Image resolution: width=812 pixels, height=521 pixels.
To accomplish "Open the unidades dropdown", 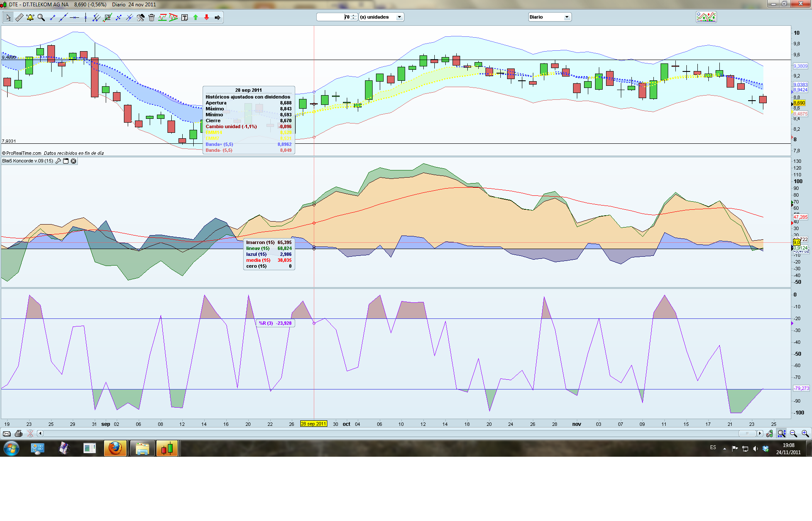I will pos(399,17).
